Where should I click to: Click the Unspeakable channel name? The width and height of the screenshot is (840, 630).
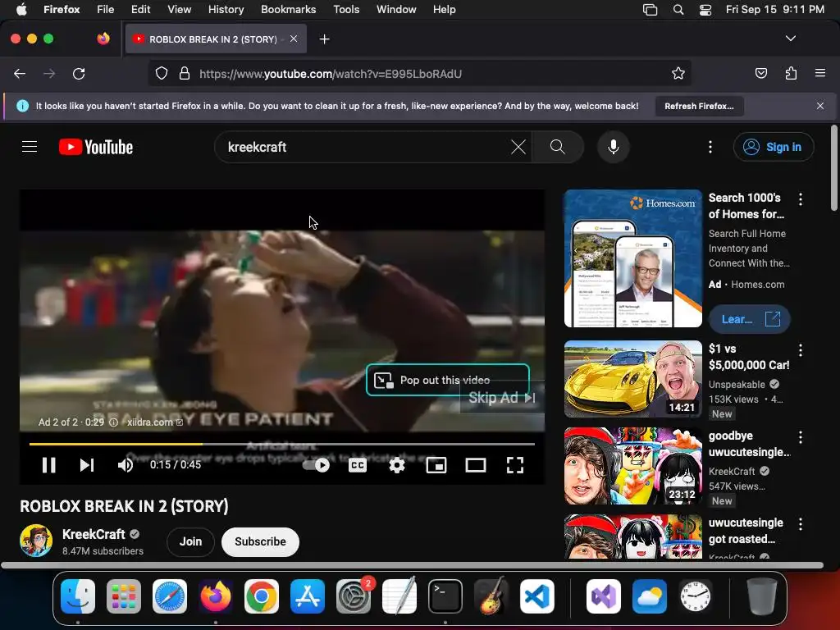[x=737, y=385]
